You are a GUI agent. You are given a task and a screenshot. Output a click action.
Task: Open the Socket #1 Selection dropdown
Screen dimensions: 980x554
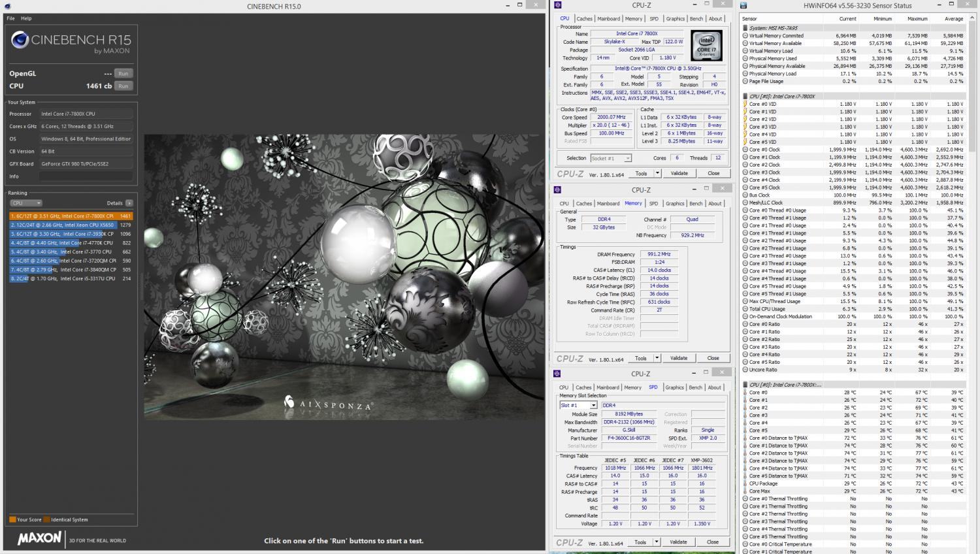pyautogui.click(x=627, y=158)
